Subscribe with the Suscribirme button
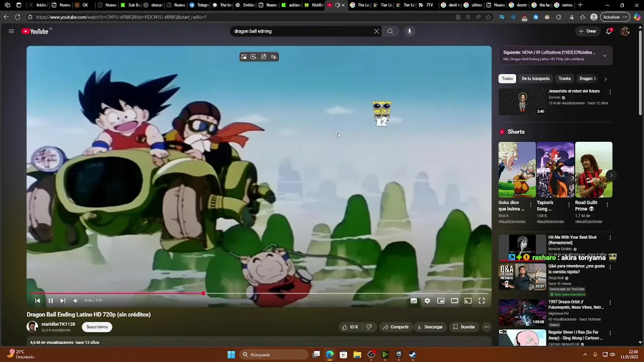 (x=97, y=327)
